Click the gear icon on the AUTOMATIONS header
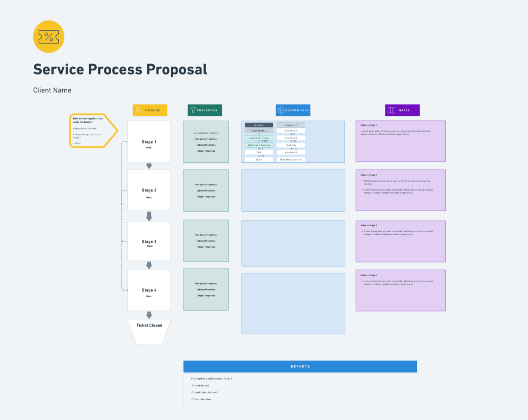This screenshot has height=420, width=528. (x=281, y=110)
